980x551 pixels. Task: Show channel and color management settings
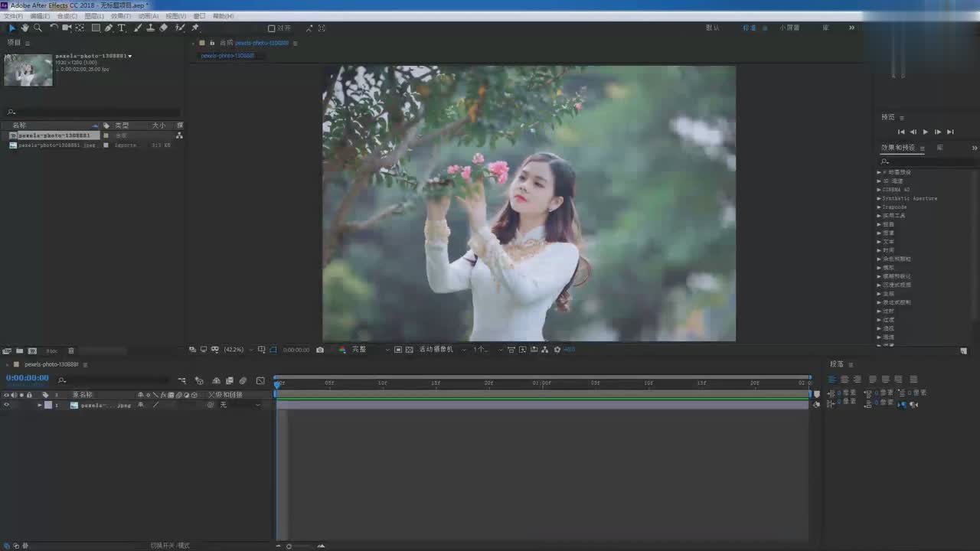pyautogui.click(x=342, y=350)
